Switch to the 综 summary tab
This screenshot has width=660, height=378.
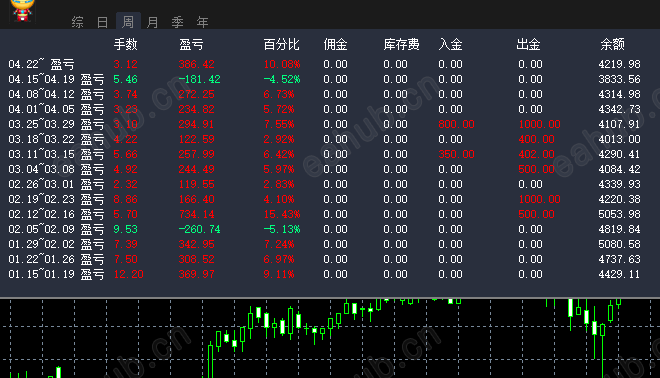tap(77, 22)
